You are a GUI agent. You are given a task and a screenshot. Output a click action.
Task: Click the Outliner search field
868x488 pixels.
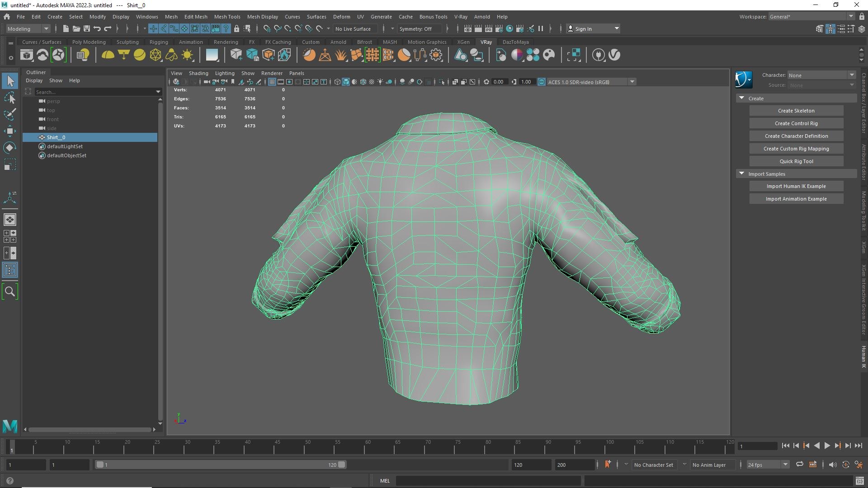(x=94, y=92)
